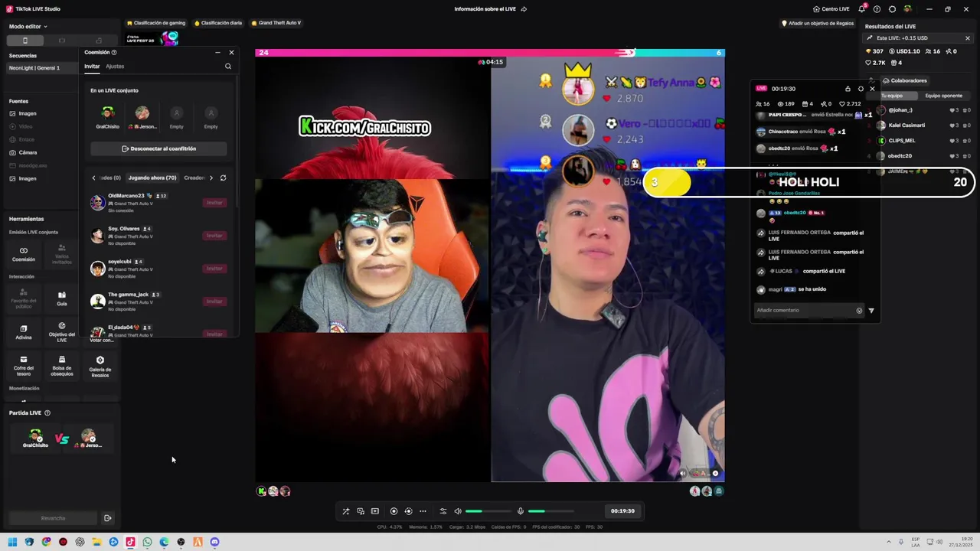Open Galería de Regalos tool
The height and width of the screenshot is (551, 980).
click(x=100, y=366)
